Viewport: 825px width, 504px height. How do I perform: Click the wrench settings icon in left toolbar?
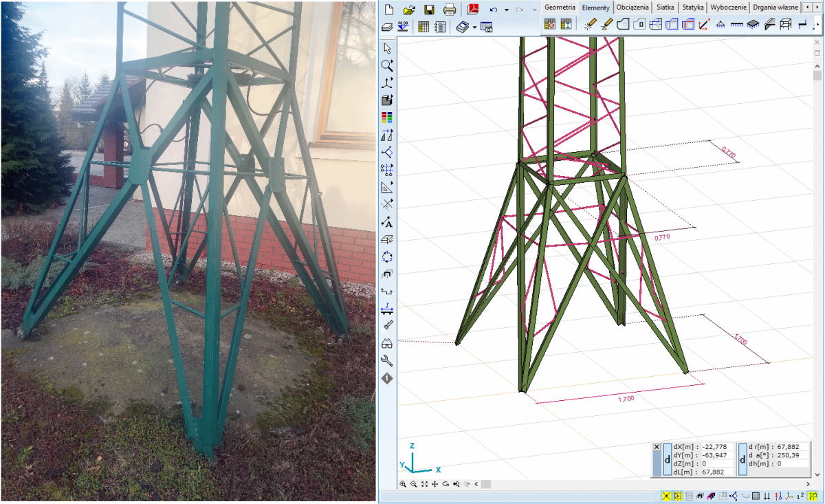click(x=387, y=361)
